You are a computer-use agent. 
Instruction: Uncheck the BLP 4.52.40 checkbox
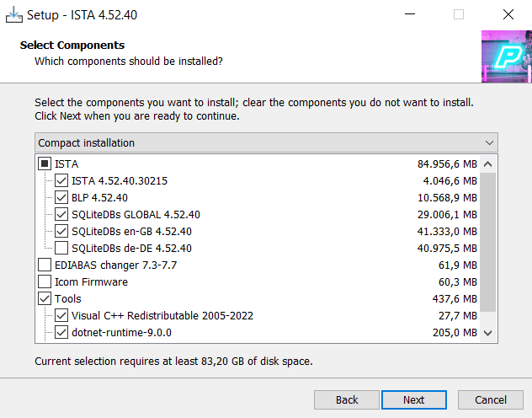(x=61, y=197)
